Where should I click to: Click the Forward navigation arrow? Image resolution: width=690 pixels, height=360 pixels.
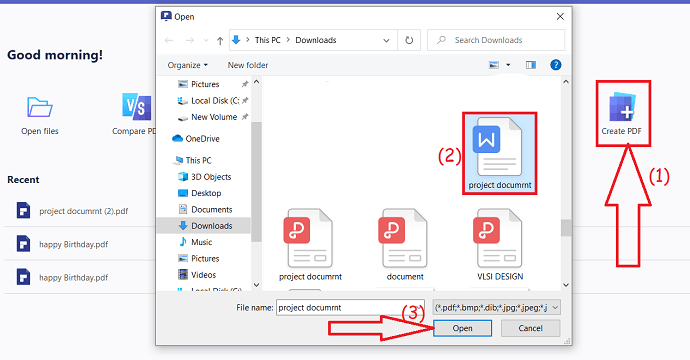pos(190,40)
